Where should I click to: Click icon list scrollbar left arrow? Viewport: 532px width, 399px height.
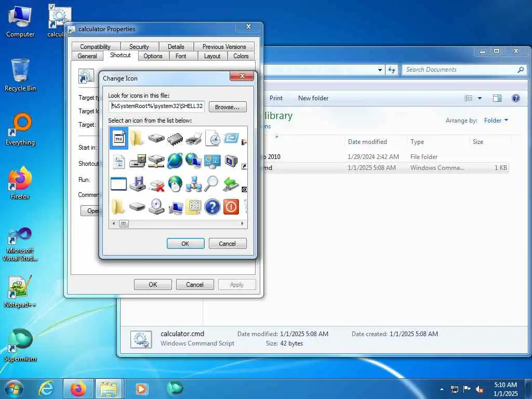[x=114, y=223]
